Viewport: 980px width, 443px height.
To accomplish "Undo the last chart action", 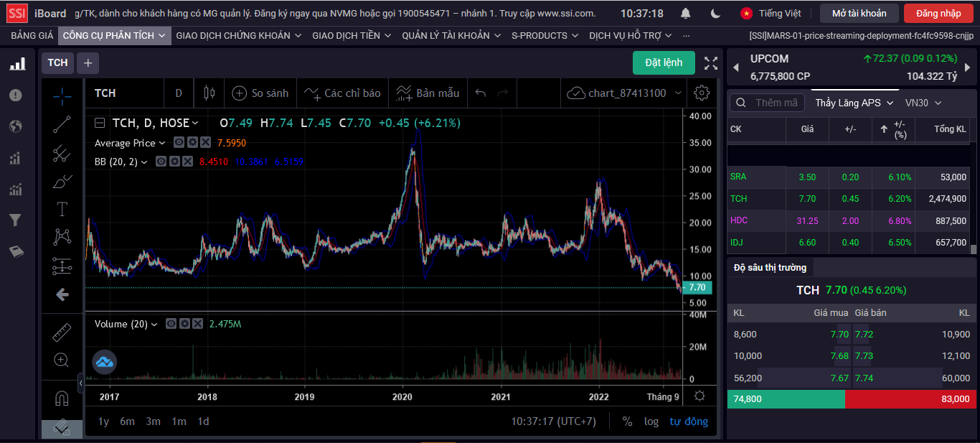I will pyautogui.click(x=481, y=93).
